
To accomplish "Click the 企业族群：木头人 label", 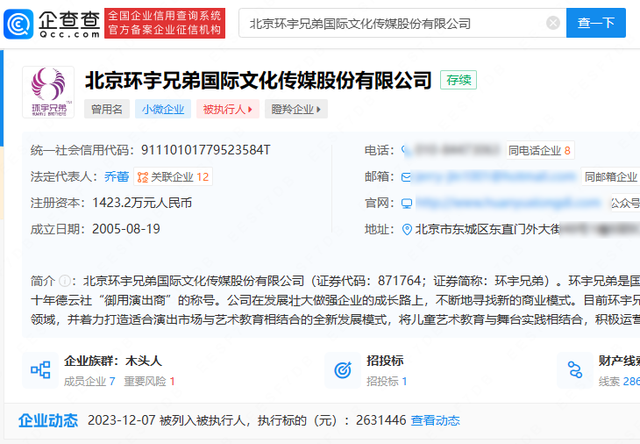I will coord(113,361).
